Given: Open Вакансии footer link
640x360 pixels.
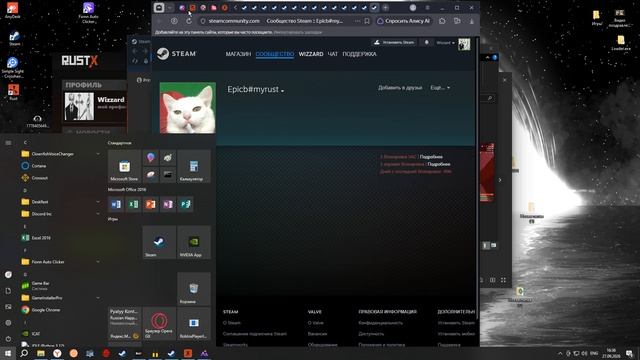Looking at the screenshot, I should [x=318, y=334].
